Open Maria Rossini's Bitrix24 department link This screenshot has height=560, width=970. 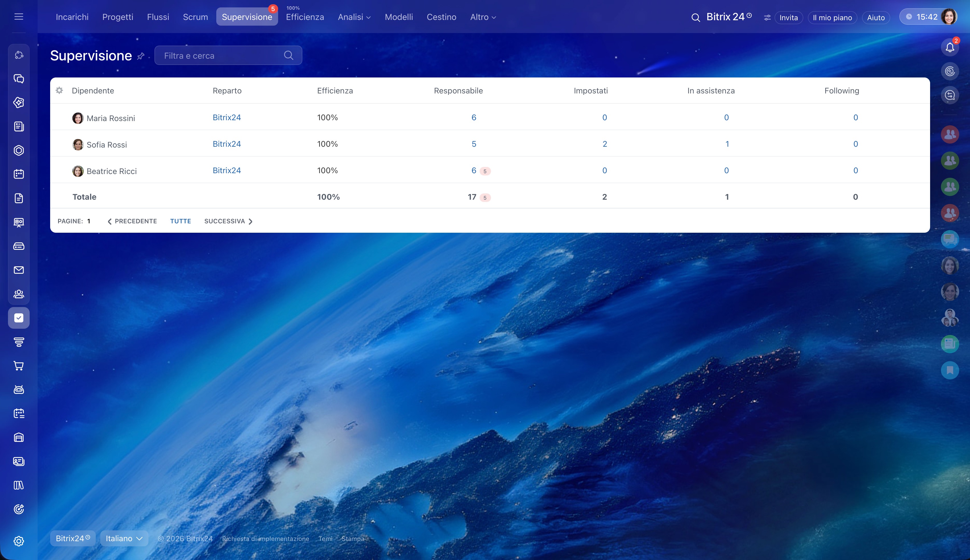coord(227,117)
